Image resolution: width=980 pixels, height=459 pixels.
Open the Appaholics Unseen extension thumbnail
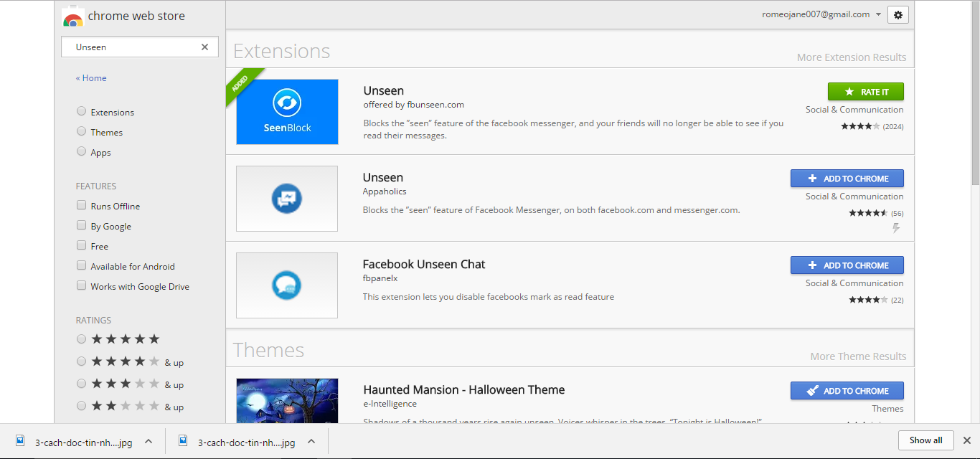coord(287,199)
